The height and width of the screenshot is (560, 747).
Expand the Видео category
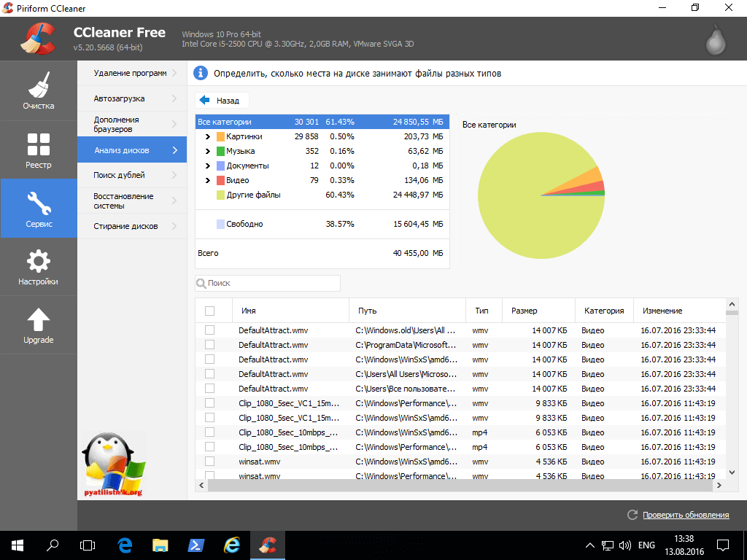tap(207, 181)
